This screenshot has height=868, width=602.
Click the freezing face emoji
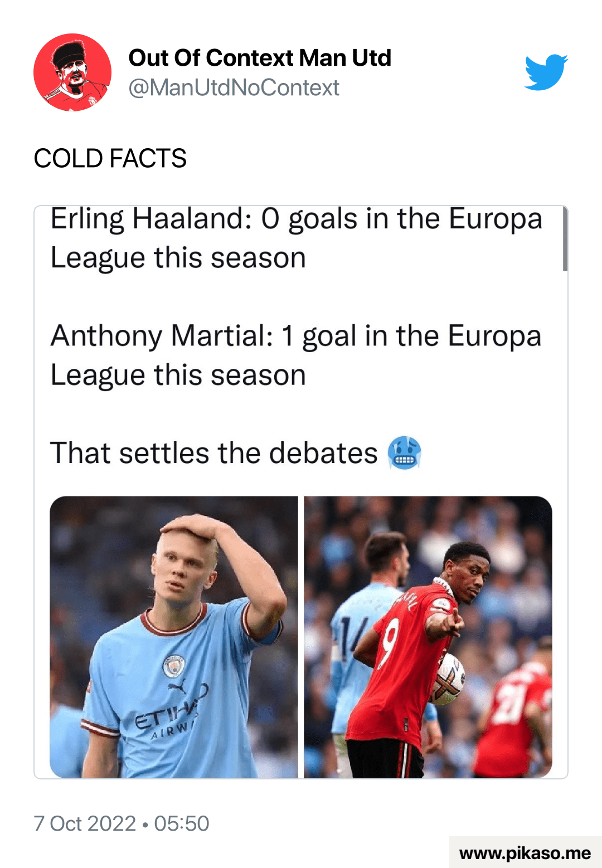point(404,452)
